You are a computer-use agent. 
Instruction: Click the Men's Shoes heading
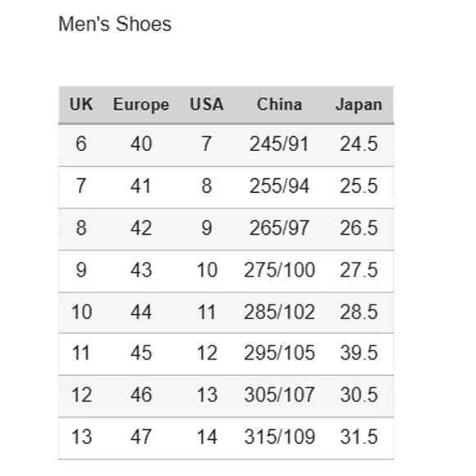115,25
